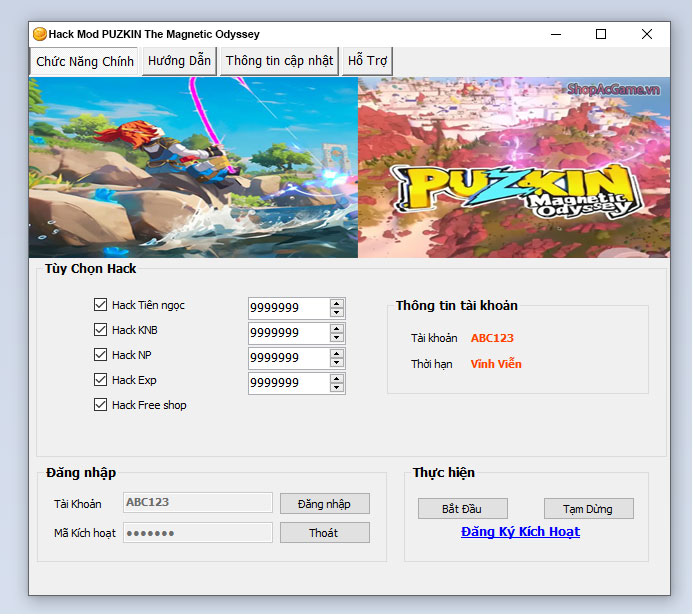The image size is (693, 616).
Task: Close the Hack Mod PUZKIN window
Action: 647,34
